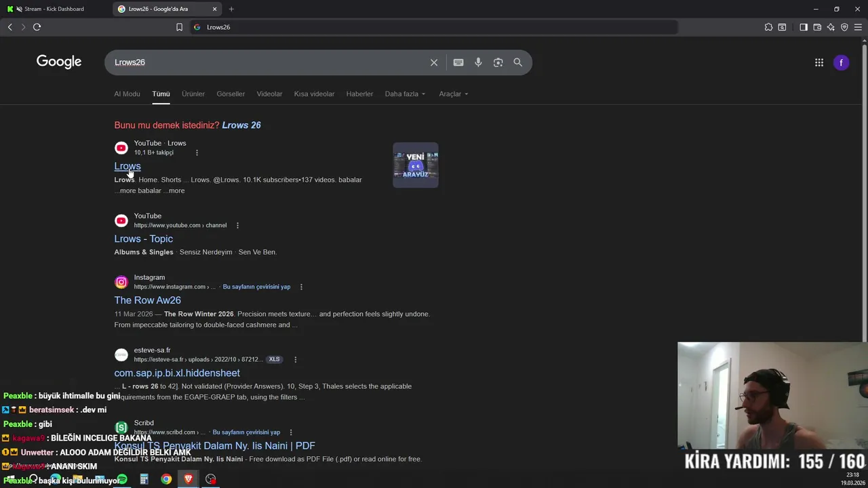Switch to the AI Modu tab

click(127, 94)
